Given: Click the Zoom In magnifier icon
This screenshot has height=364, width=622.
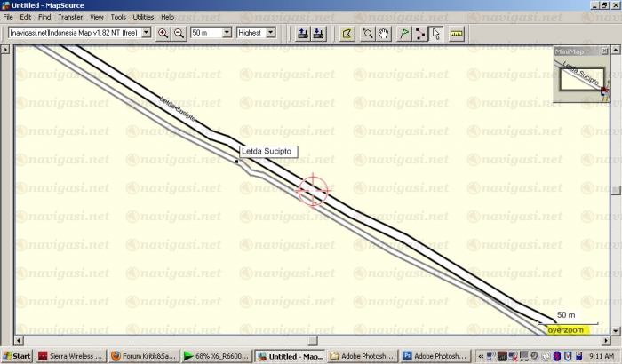Looking at the screenshot, I should [163, 33].
